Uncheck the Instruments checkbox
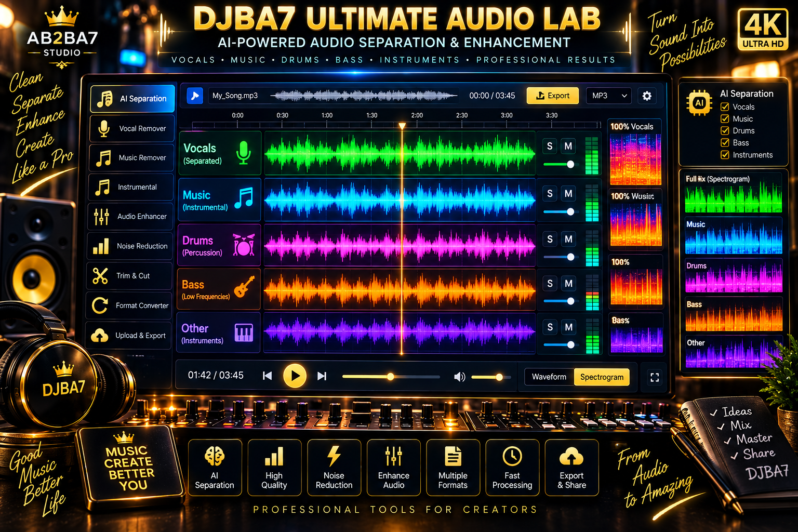This screenshot has width=798, height=532. (725, 155)
